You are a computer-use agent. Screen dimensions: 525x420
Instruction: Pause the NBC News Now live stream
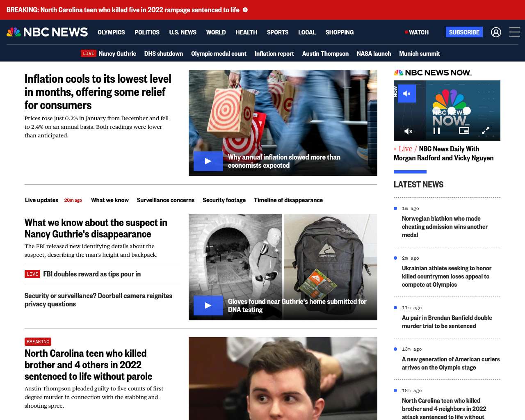437,131
